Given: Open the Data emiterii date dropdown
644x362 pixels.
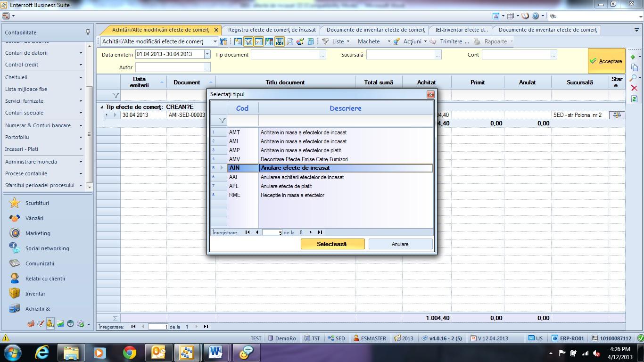Looking at the screenshot, I should pyautogui.click(x=207, y=55).
